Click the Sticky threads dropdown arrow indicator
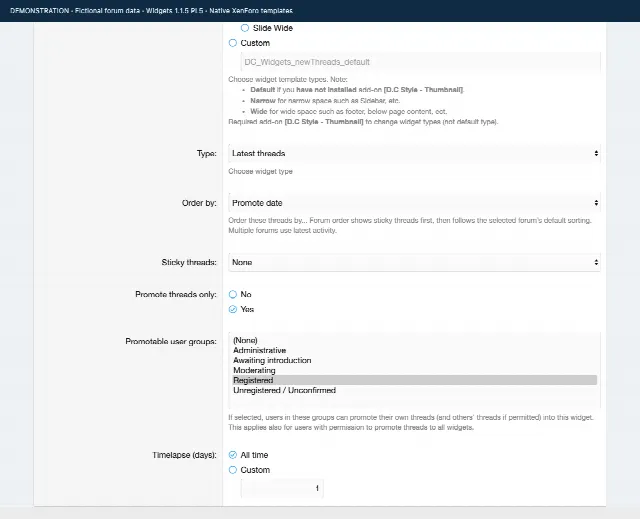Screen dimensions: 640x519 pos(596,262)
